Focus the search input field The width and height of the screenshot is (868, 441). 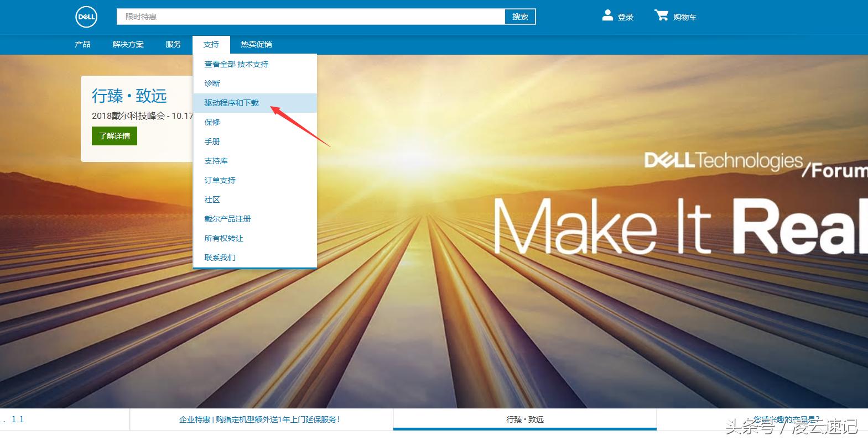coord(311,17)
